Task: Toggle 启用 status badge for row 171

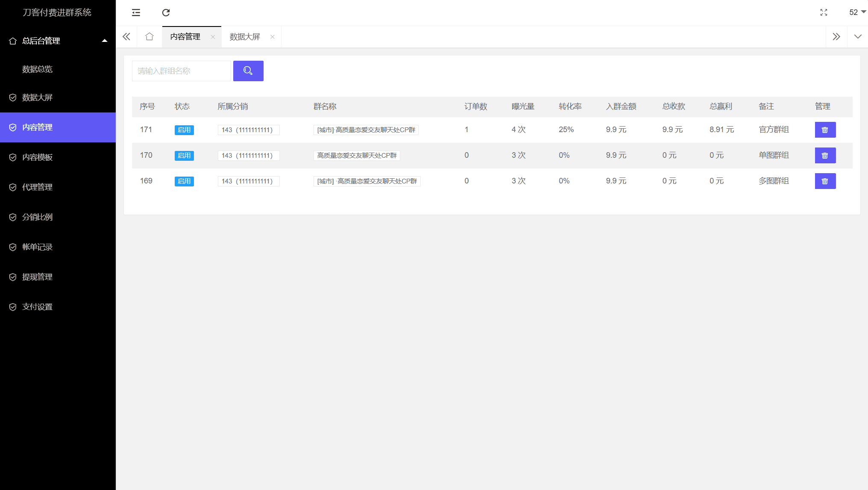Action: (x=184, y=130)
